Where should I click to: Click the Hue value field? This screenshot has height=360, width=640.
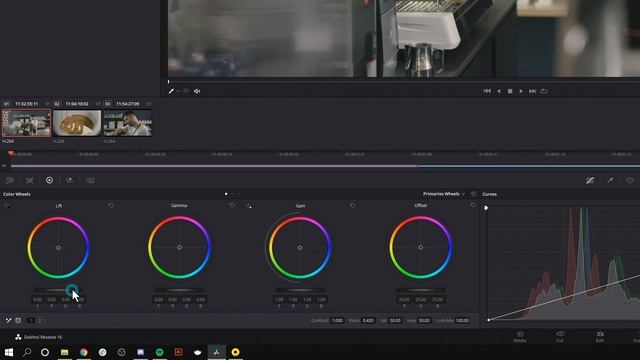[x=424, y=320]
